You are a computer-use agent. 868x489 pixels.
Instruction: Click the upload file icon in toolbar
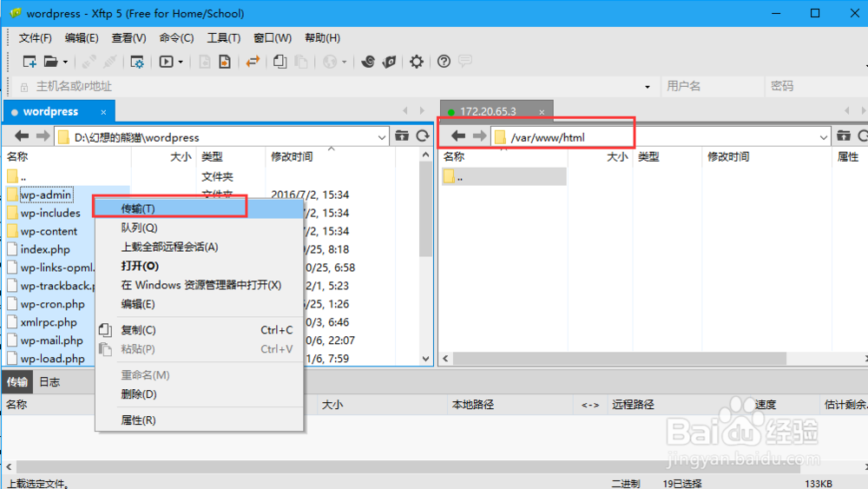tap(225, 62)
